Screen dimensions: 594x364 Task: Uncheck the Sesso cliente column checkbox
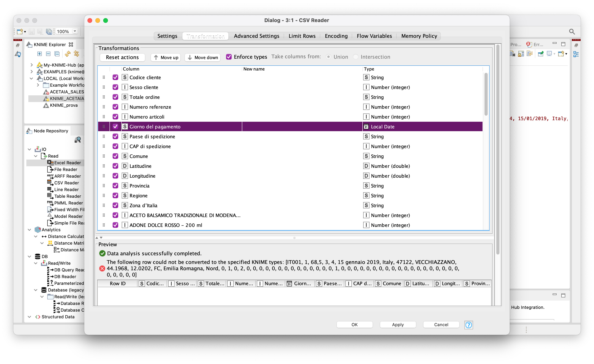[x=115, y=87]
